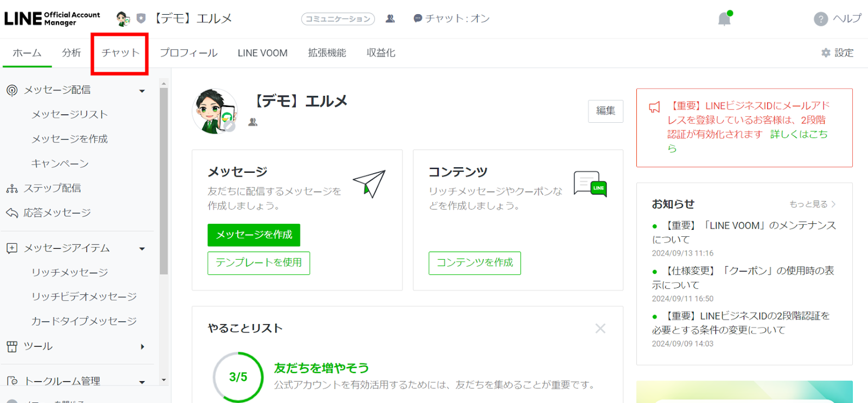Select リッチメッセージ in sidebar
This screenshot has width=868, height=403.
click(69, 273)
